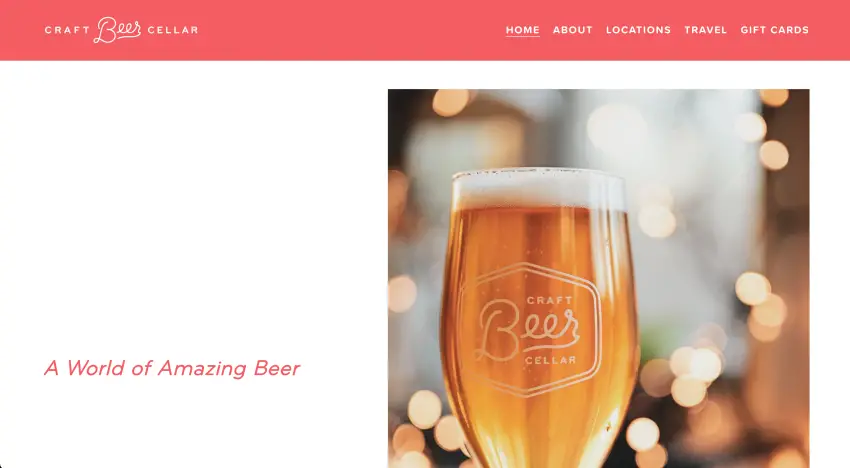
Task: Open the Home navigation link
Action: (x=523, y=30)
